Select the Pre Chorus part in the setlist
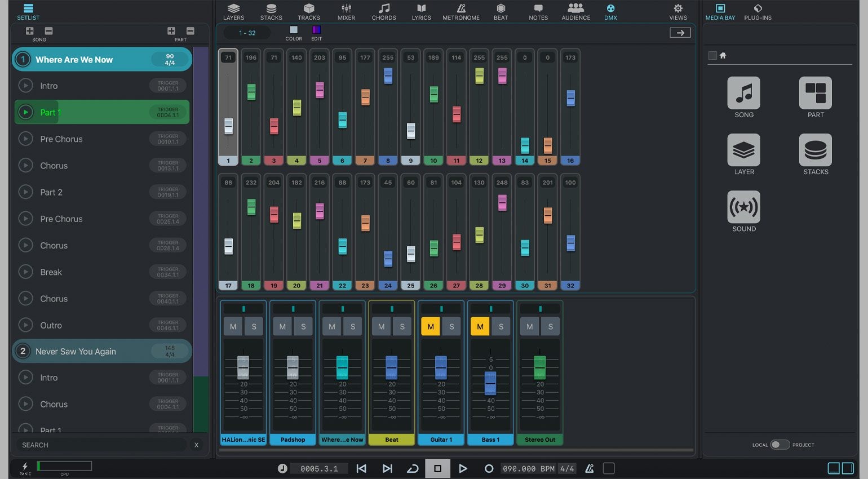 pyautogui.click(x=61, y=139)
